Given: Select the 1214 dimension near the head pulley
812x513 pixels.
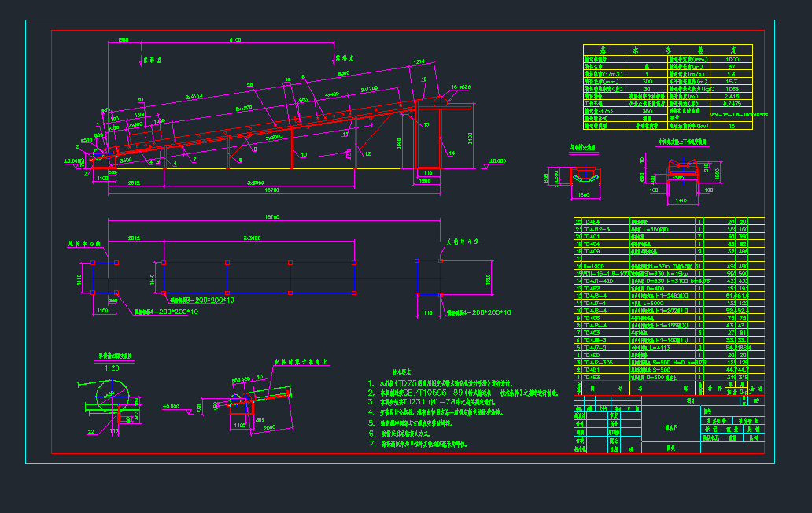Looking at the screenshot, I should pyautogui.click(x=419, y=61).
